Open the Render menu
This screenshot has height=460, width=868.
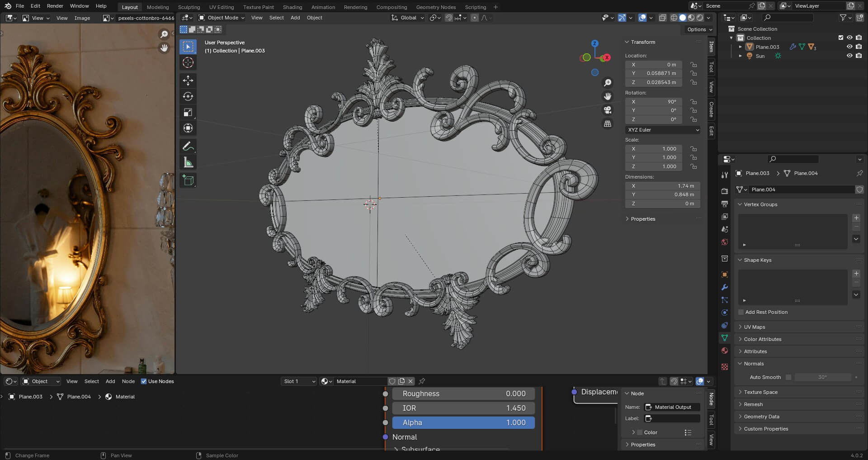click(x=55, y=6)
